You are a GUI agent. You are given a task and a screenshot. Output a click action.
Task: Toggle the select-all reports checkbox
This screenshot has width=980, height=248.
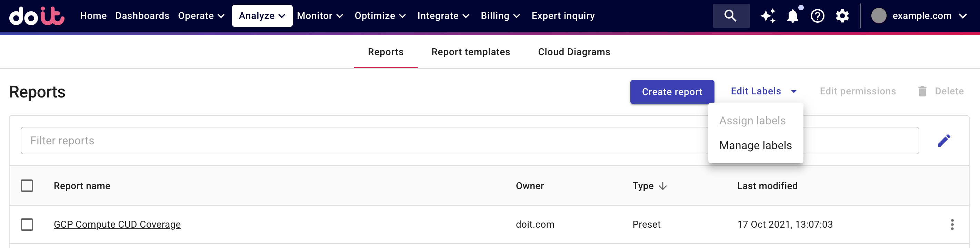pyautogui.click(x=27, y=186)
